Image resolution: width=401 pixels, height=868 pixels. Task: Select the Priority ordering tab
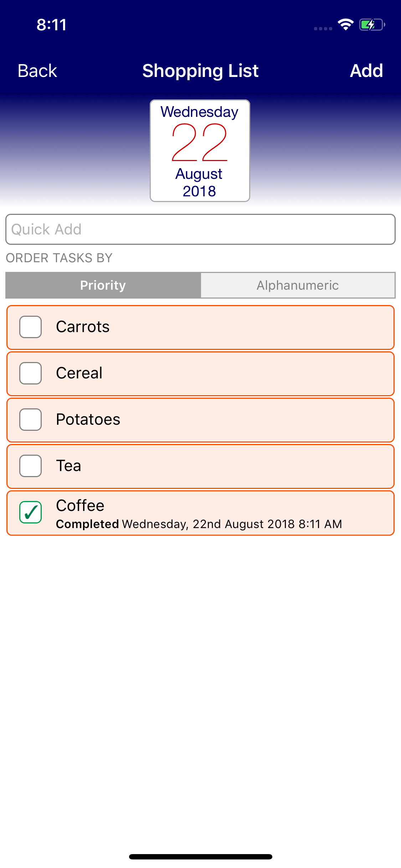[x=103, y=285]
